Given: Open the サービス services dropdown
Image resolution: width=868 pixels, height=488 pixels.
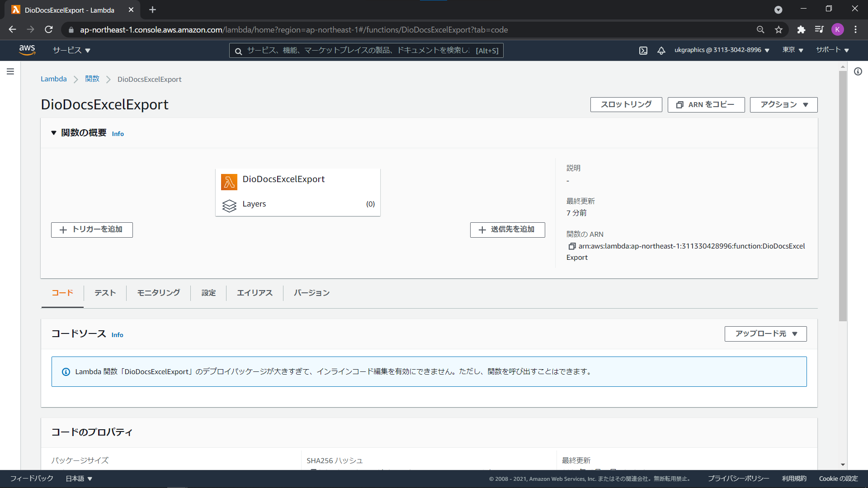Looking at the screenshot, I should [x=71, y=50].
